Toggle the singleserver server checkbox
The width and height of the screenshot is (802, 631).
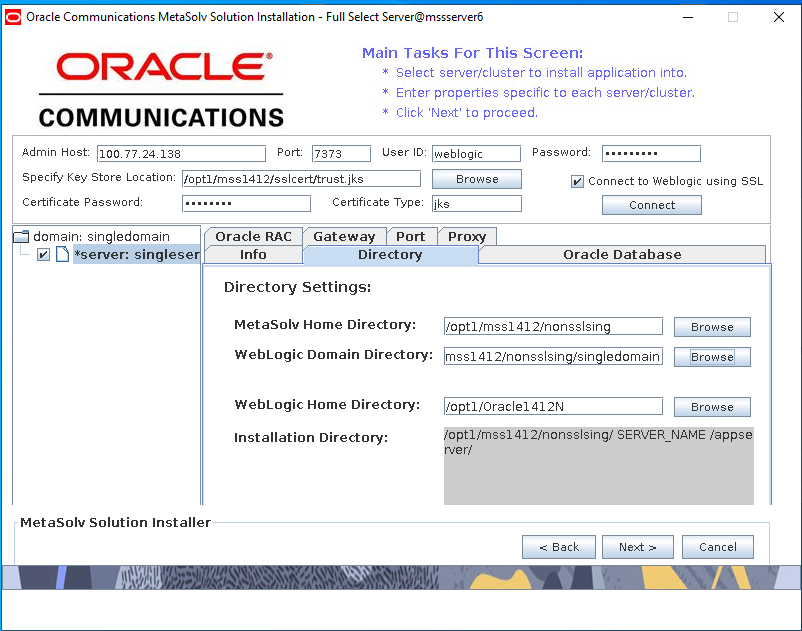(43, 254)
